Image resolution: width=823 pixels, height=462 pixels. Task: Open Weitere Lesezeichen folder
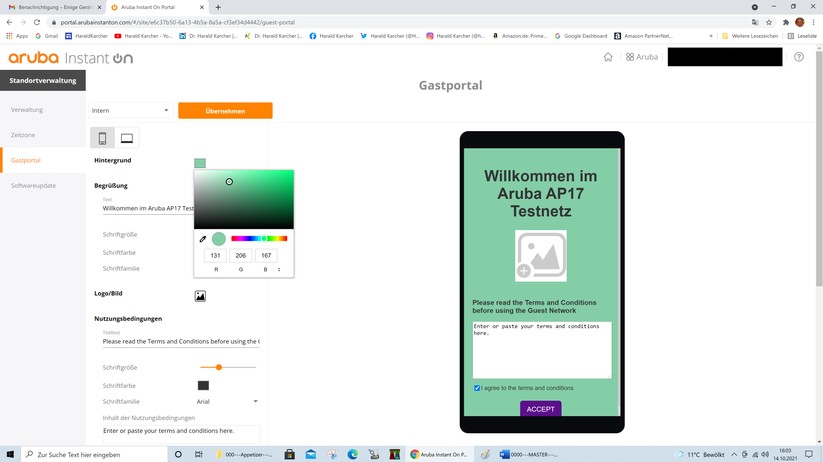click(750, 36)
